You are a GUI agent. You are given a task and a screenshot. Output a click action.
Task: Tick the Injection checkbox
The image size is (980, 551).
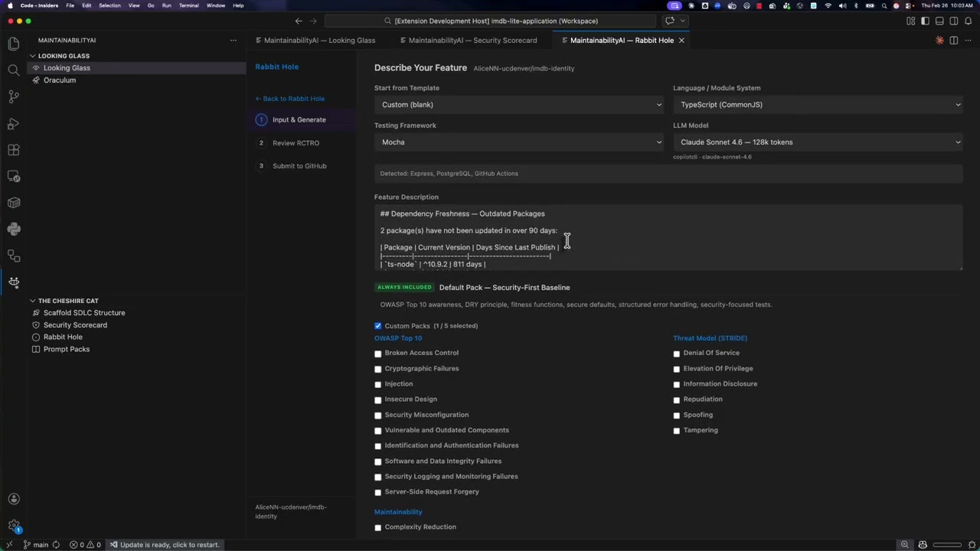pos(377,384)
